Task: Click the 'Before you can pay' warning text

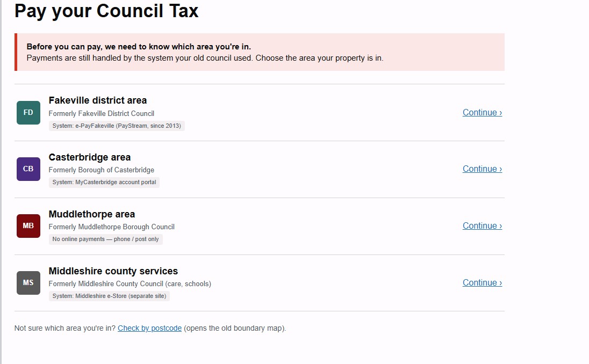Action: (x=139, y=47)
